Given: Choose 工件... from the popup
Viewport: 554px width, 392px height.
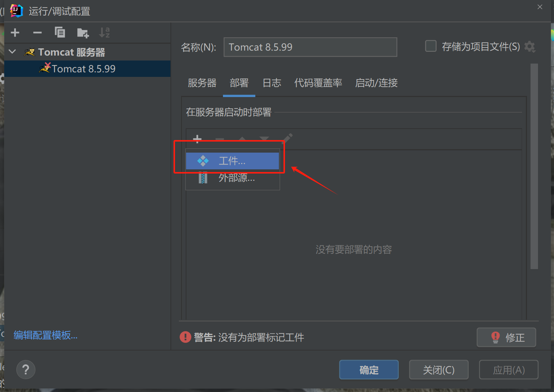Looking at the screenshot, I should [232, 161].
